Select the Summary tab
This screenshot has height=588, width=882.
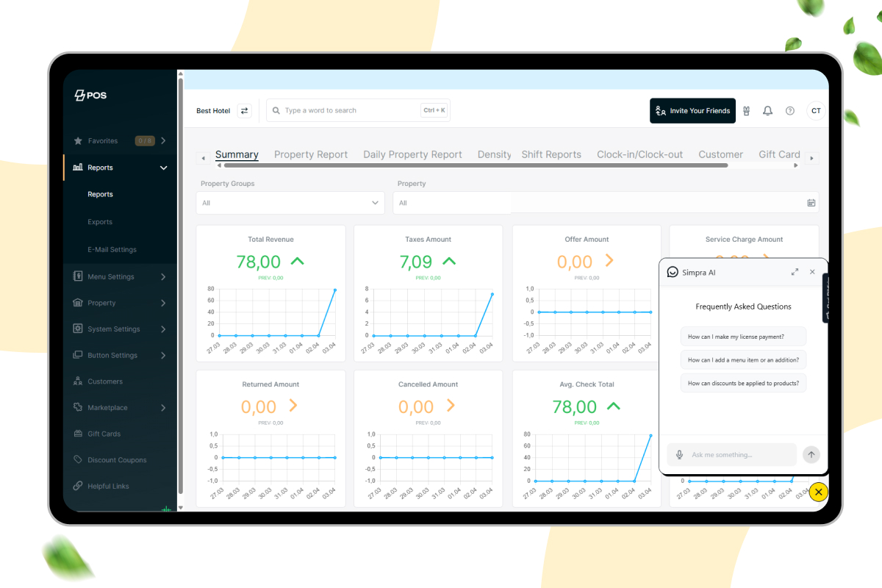tap(237, 154)
